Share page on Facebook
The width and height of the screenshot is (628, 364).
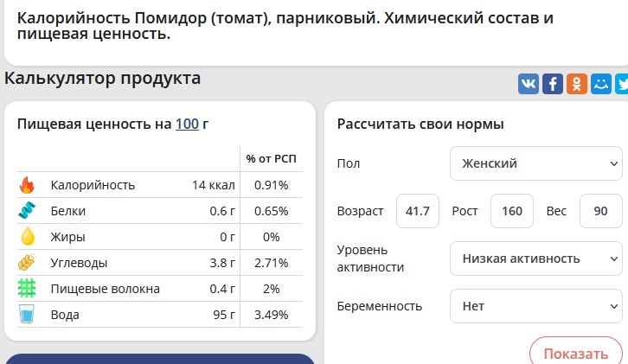pyautogui.click(x=553, y=84)
